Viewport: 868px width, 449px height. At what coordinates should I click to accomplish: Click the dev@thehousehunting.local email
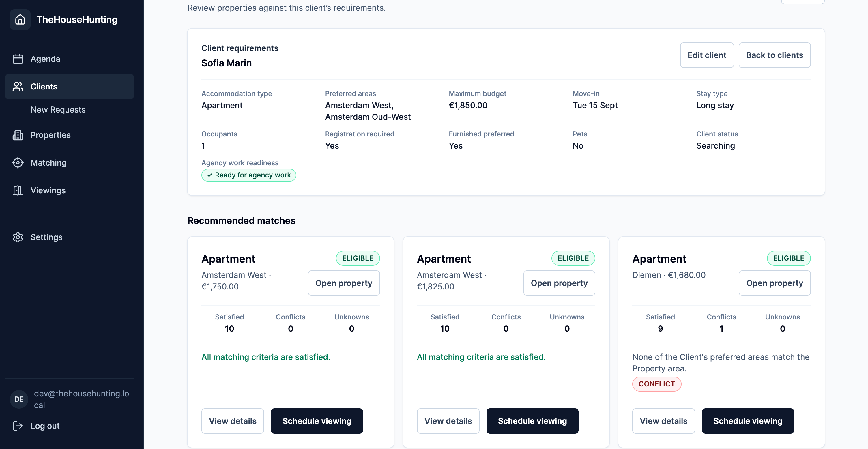pos(81,399)
